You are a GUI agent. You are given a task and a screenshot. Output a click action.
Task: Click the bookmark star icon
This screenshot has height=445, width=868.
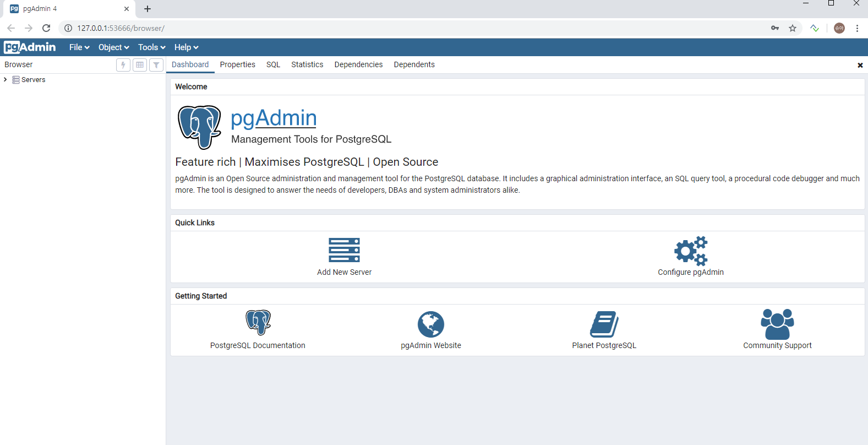pos(793,28)
